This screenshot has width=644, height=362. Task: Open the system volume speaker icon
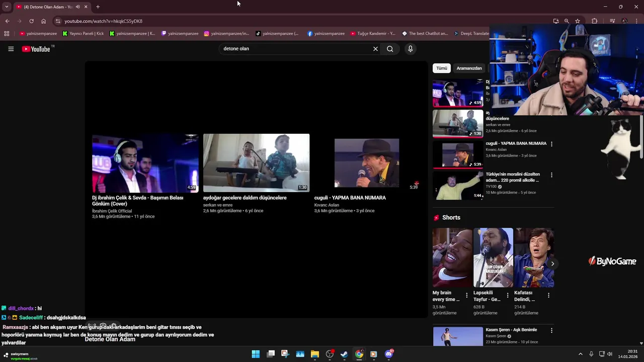click(x=610, y=354)
